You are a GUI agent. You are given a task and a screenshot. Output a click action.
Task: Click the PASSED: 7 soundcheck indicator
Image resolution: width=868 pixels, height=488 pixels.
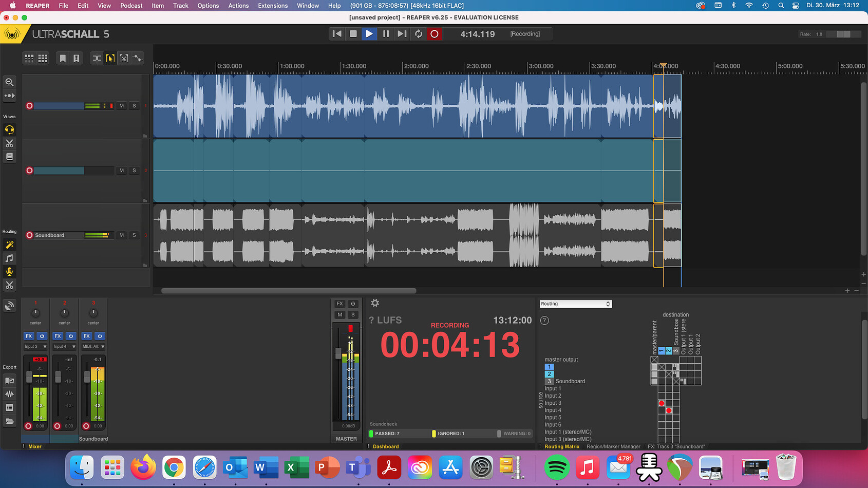point(387,434)
